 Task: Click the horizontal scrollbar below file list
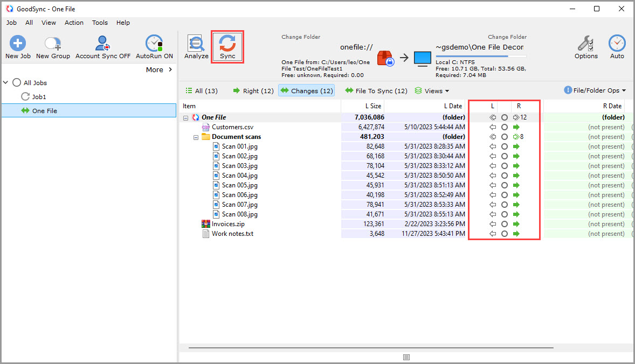(371, 347)
